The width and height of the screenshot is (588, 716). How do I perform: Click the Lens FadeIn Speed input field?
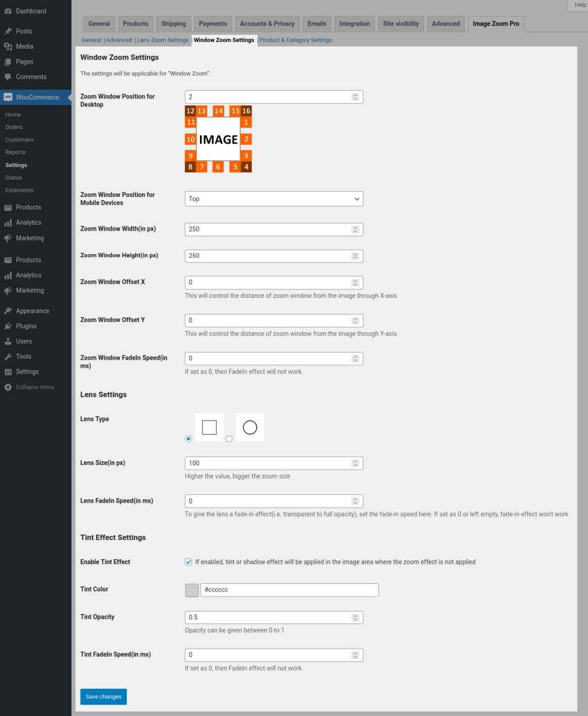pos(274,502)
